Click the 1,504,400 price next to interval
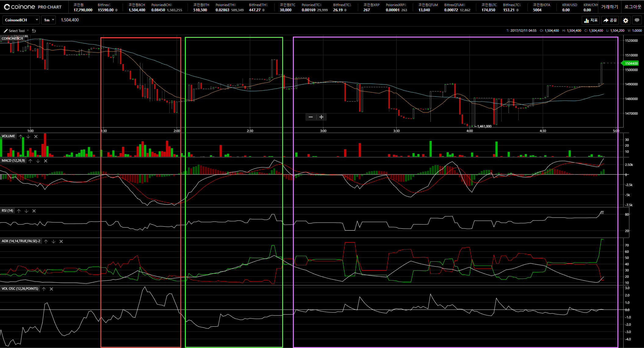Image resolution: width=644 pixels, height=348 pixels. coord(70,20)
